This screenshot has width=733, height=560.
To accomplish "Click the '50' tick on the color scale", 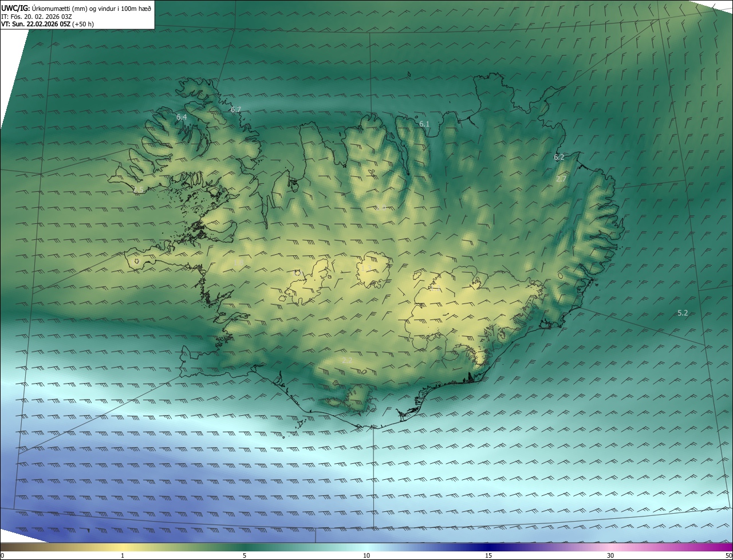I will (728, 556).
